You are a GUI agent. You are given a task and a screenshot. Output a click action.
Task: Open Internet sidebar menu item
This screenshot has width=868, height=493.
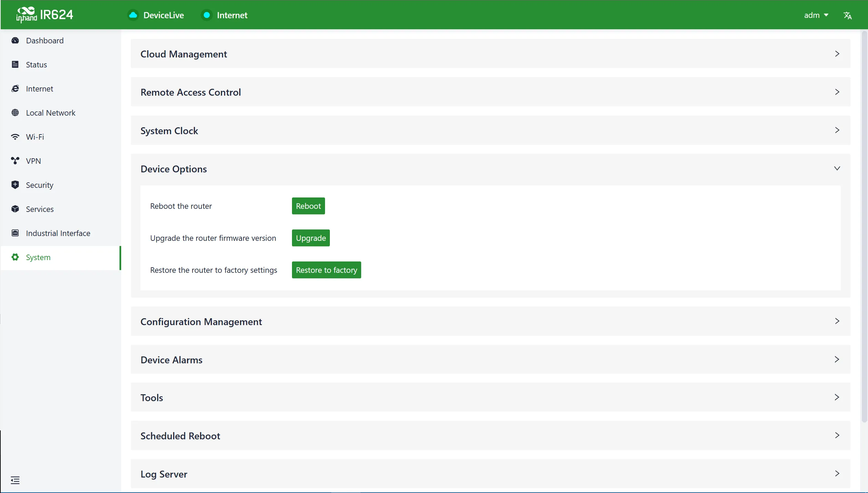[61, 89]
